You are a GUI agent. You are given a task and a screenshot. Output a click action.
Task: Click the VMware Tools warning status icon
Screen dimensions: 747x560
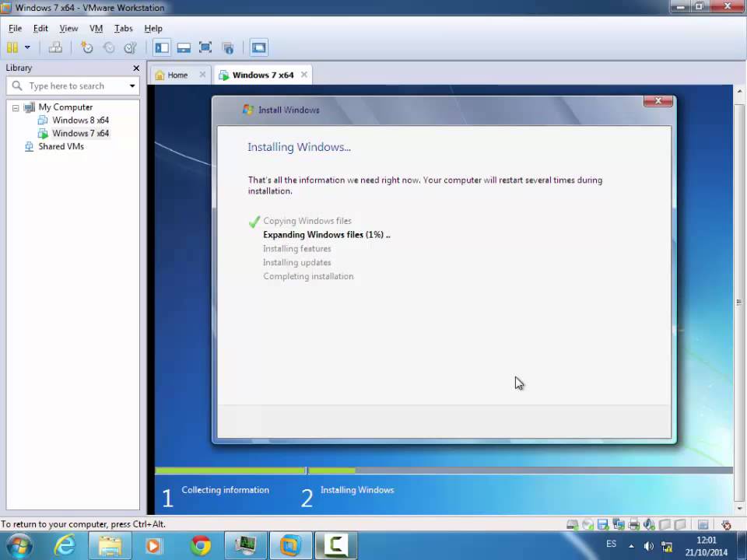tap(726, 525)
